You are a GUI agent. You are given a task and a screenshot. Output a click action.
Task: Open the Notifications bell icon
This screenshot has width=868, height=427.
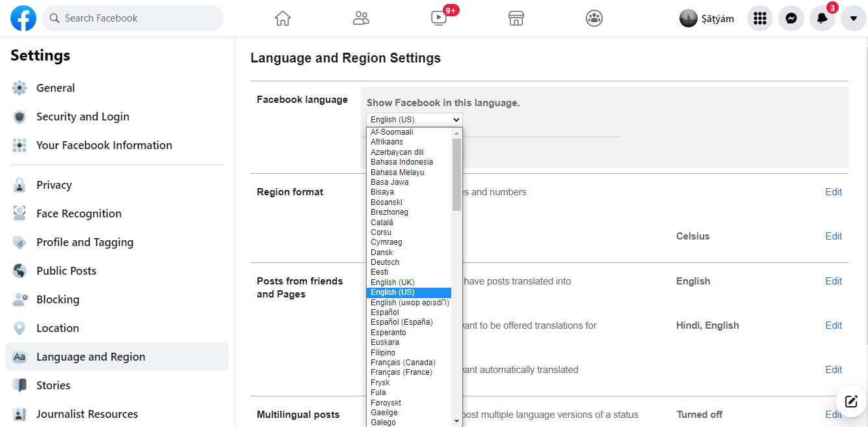pyautogui.click(x=822, y=18)
